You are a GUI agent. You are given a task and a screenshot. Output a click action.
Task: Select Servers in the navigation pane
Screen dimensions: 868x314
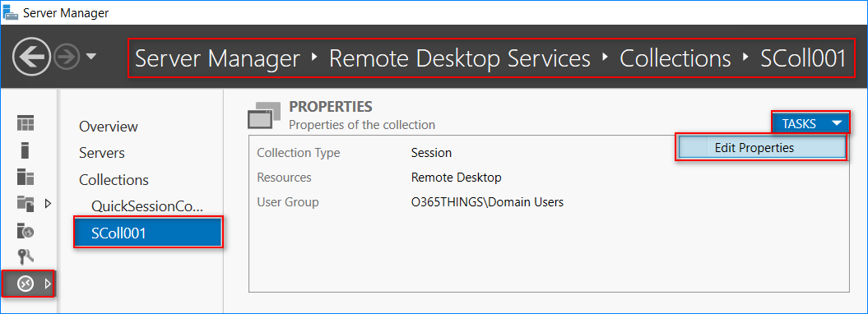point(102,153)
